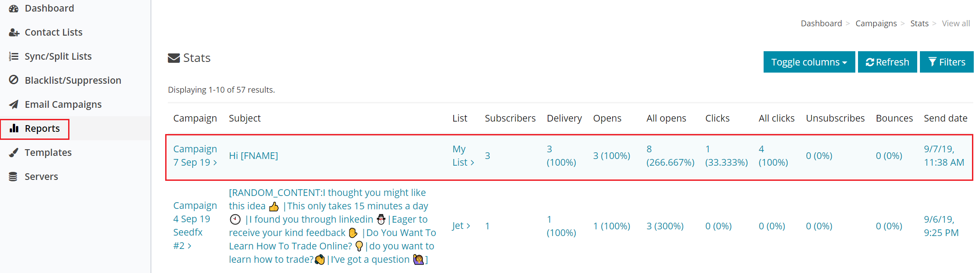Image resolution: width=980 pixels, height=273 pixels.
Task: Select Templates in the sidebar menu
Action: 48,152
